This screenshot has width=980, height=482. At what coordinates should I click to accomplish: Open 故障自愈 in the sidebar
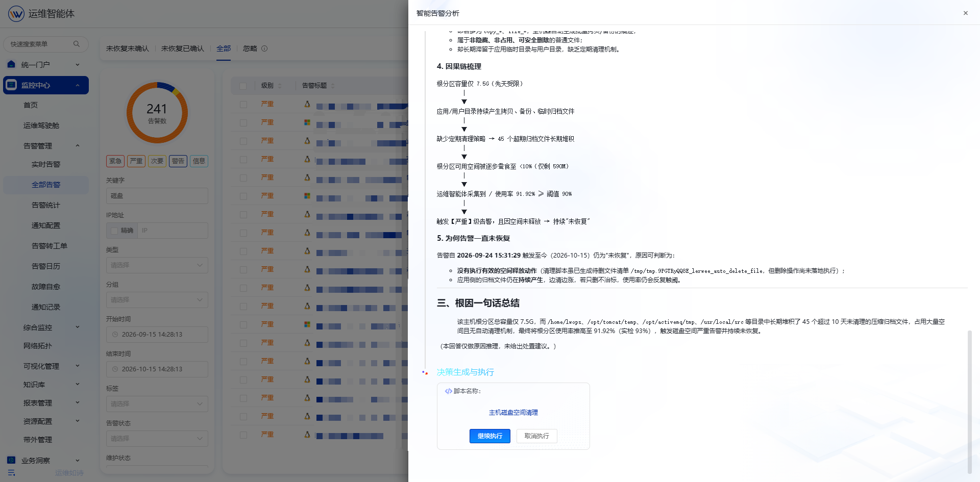click(46, 287)
